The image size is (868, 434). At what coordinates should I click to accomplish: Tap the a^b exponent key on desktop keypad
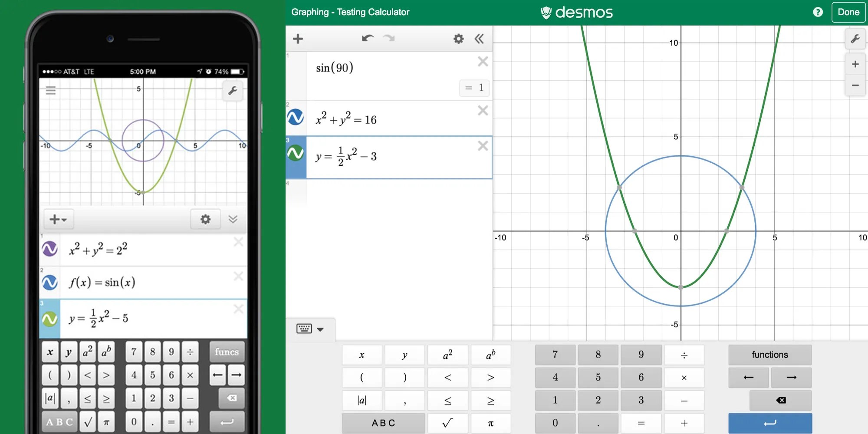490,355
